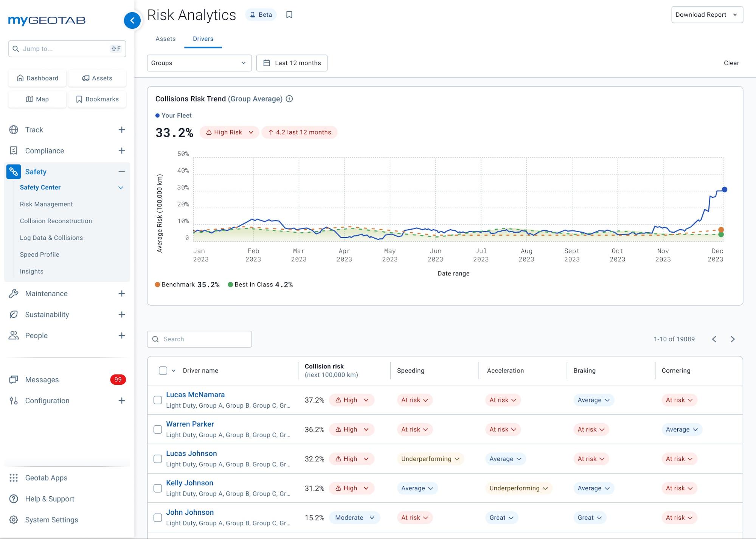
Task: Click the Clear filters button
Action: 731,63
